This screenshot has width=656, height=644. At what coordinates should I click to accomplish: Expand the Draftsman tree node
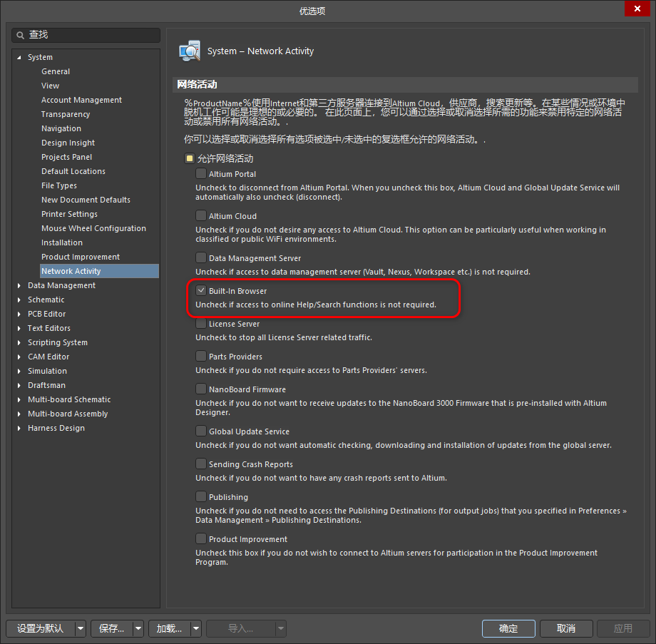click(x=19, y=385)
